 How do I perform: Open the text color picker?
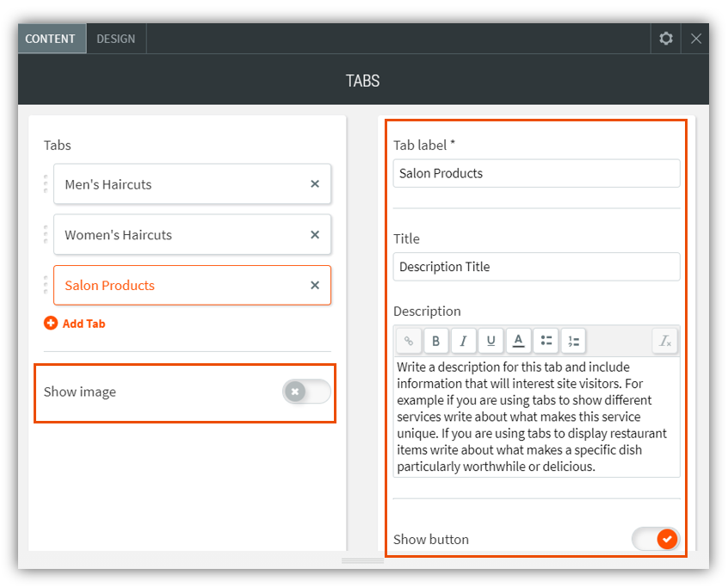pyautogui.click(x=518, y=341)
